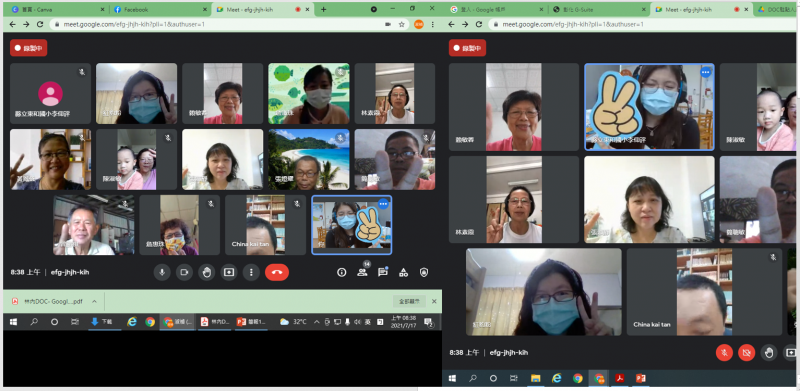Open more options menu in left Meet toolbar
The height and width of the screenshot is (391, 800).
[x=251, y=273]
